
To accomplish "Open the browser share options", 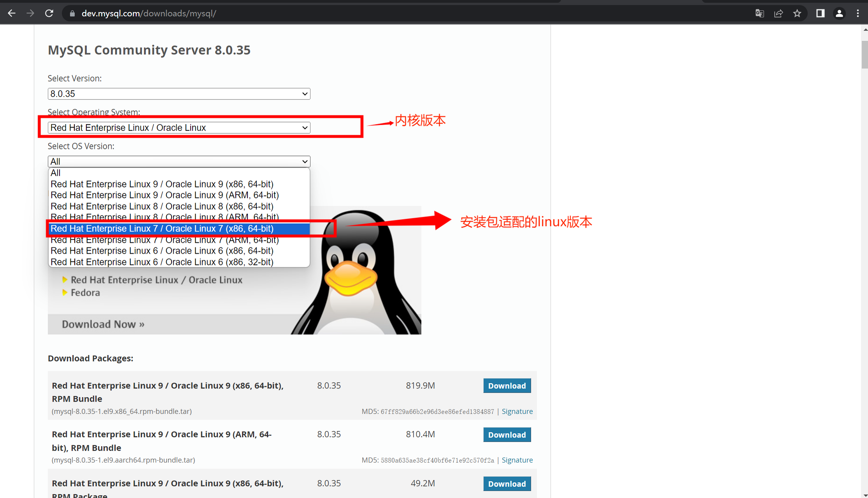I will [x=778, y=13].
